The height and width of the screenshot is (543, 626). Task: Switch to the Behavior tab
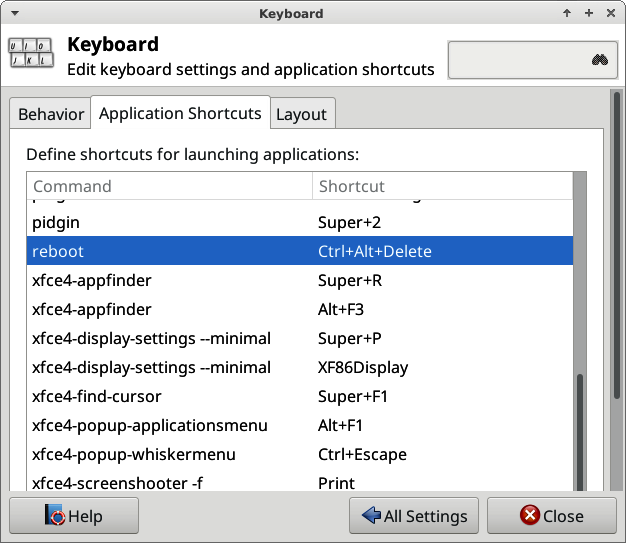click(51, 114)
